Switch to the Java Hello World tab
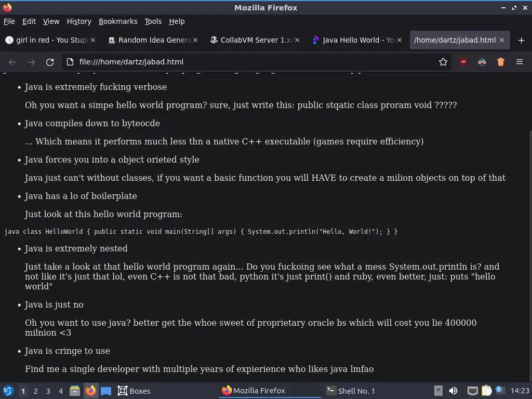This screenshot has height=399, width=532. point(357,40)
